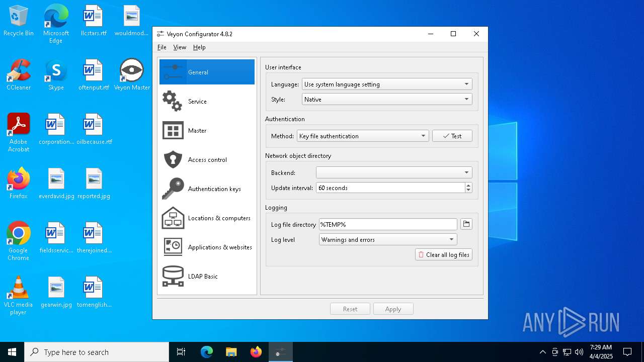Click the Reset button
Viewport: 644px width, 362px height.
350,309
